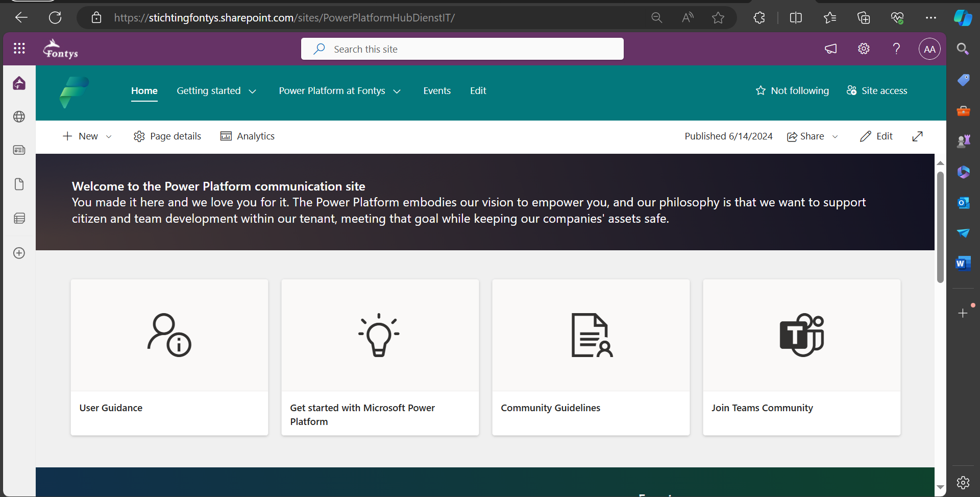Open browser Settings and more ellipsis
This screenshot has width=980, height=497.
[931, 18]
